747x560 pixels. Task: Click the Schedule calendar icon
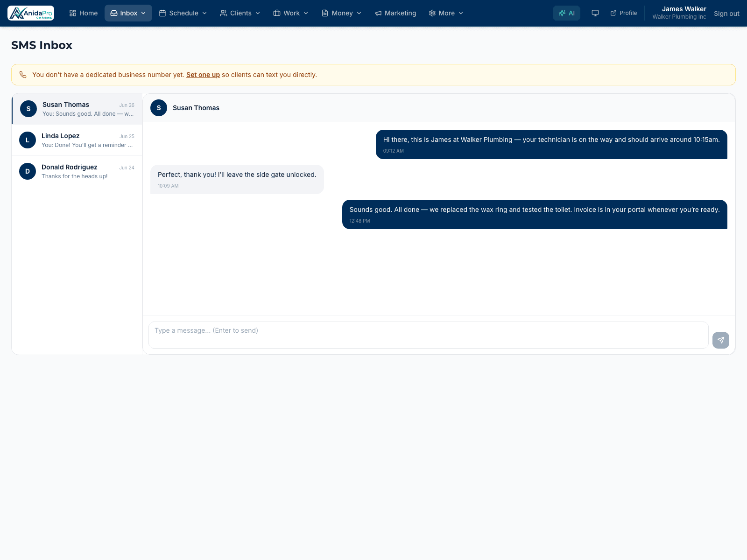coord(162,13)
